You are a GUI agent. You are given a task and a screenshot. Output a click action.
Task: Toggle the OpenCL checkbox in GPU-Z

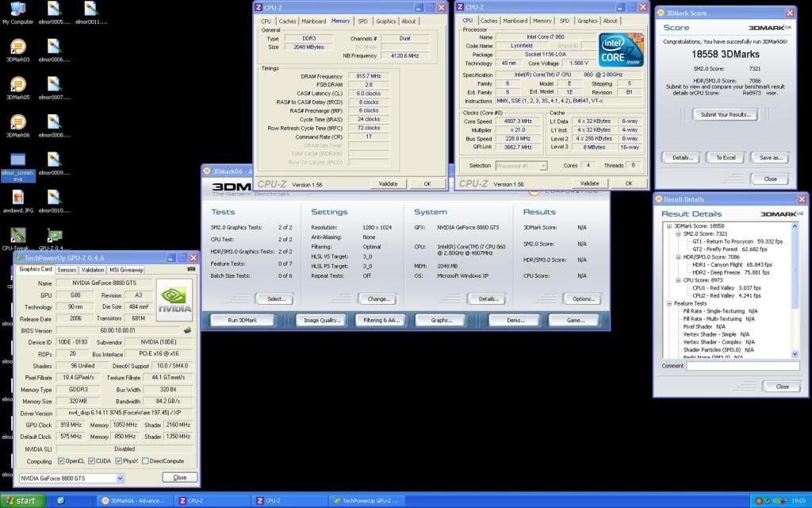(x=61, y=461)
